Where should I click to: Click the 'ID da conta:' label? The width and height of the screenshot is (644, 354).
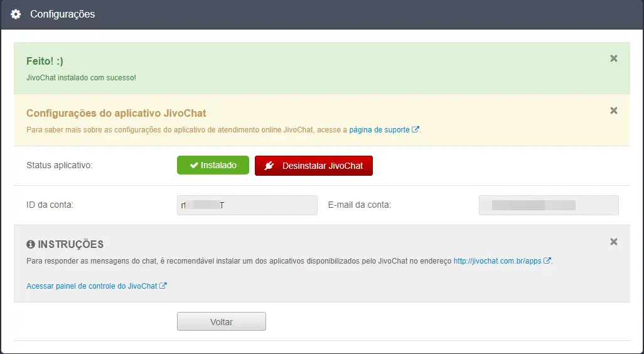[x=50, y=205]
